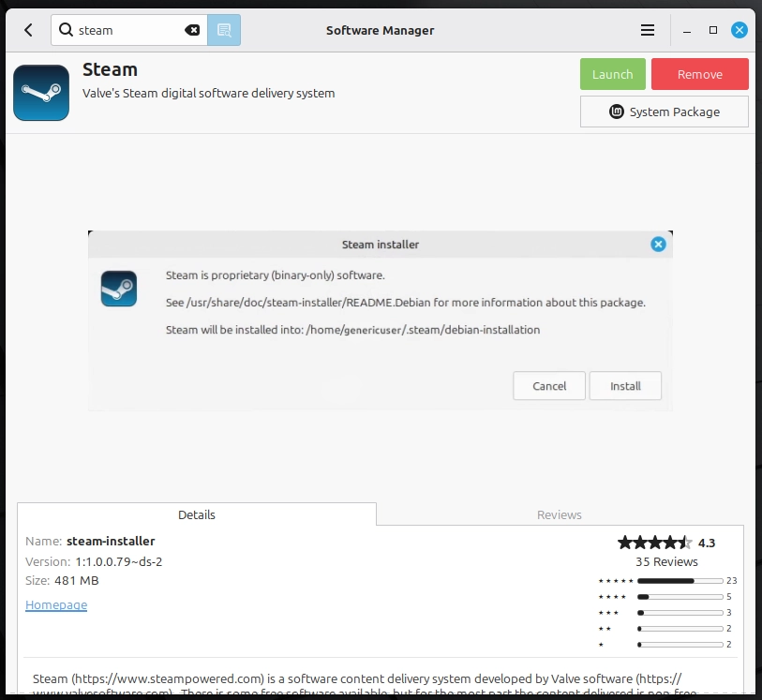Click inside the search input field
The height and width of the screenshot is (700, 762).
(x=131, y=29)
